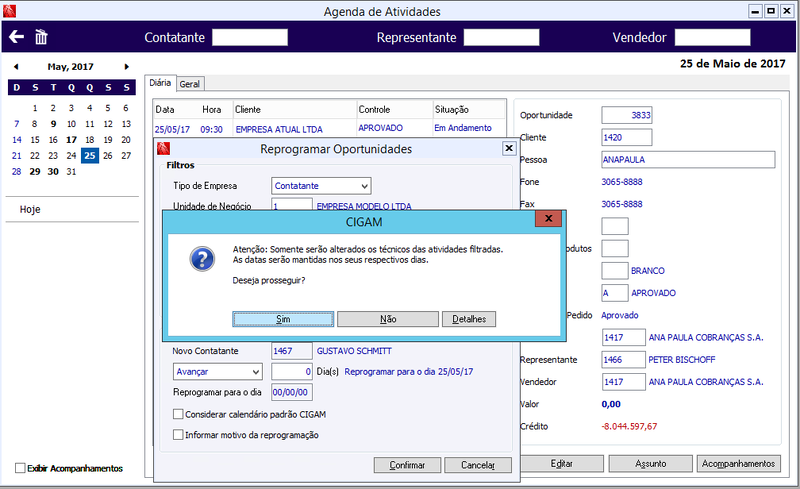Select day 29 in the calendar
The width and height of the screenshot is (800, 489).
tap(35, 172)
